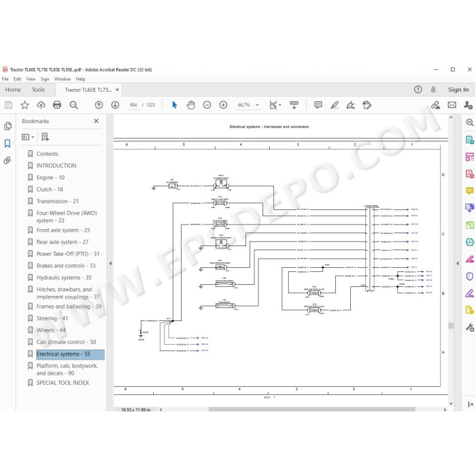Expand the right tools pane button

click(x=471, y=404)
